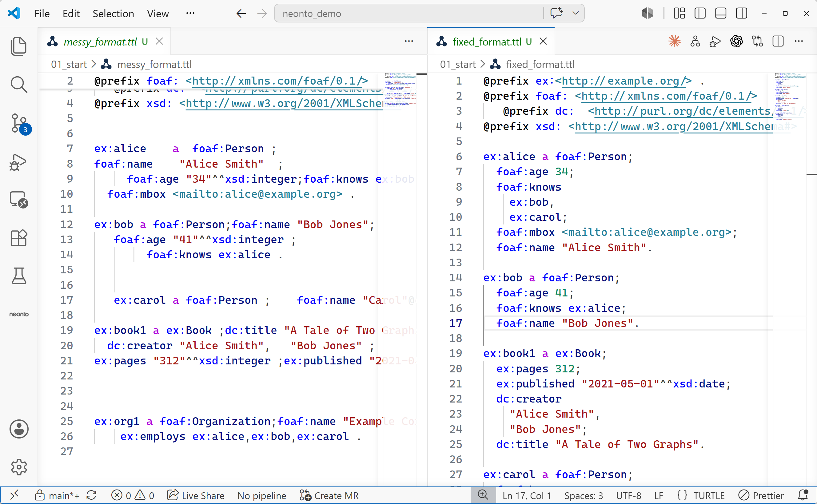The width and height of the screenshot is (817, 504).
Task: Click the compare changes icon in editor toolbar
Action: [x=757, y=41]
